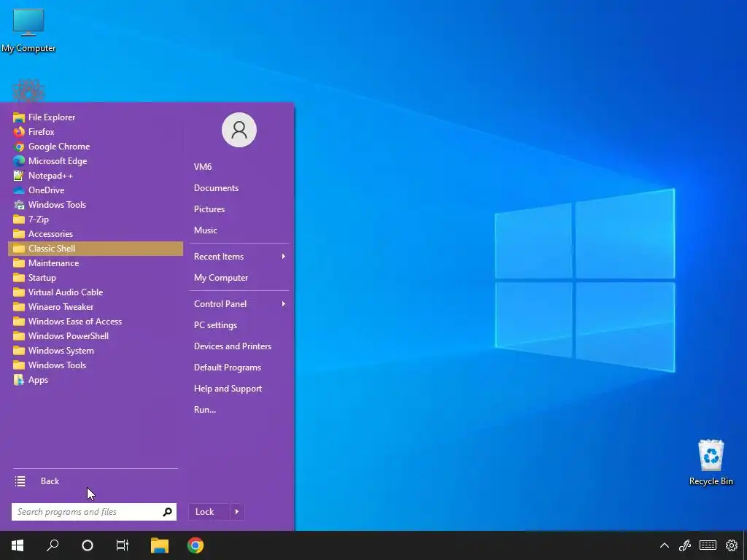Open Documents from the start menu
Viewport: 747px width, 560px height.
[x=239, y=188]
